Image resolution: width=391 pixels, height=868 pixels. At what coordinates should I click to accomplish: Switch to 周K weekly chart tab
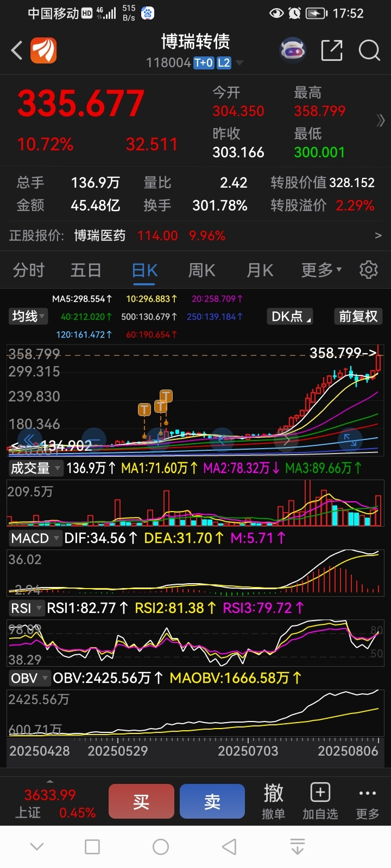click(x=201, y=270)
